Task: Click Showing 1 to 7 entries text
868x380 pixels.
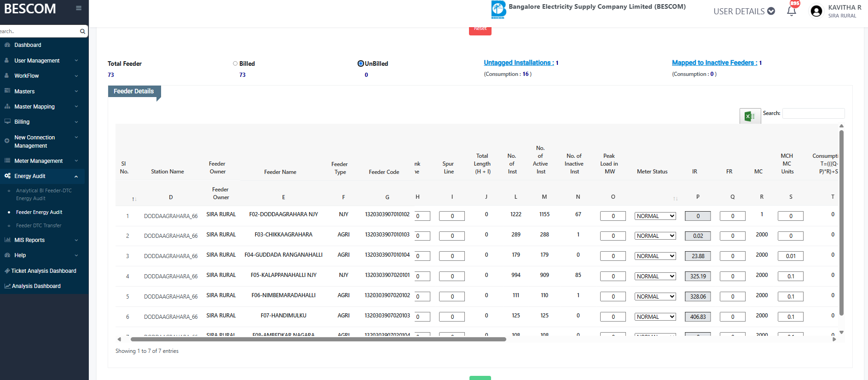Action: [x=147, y=351]
